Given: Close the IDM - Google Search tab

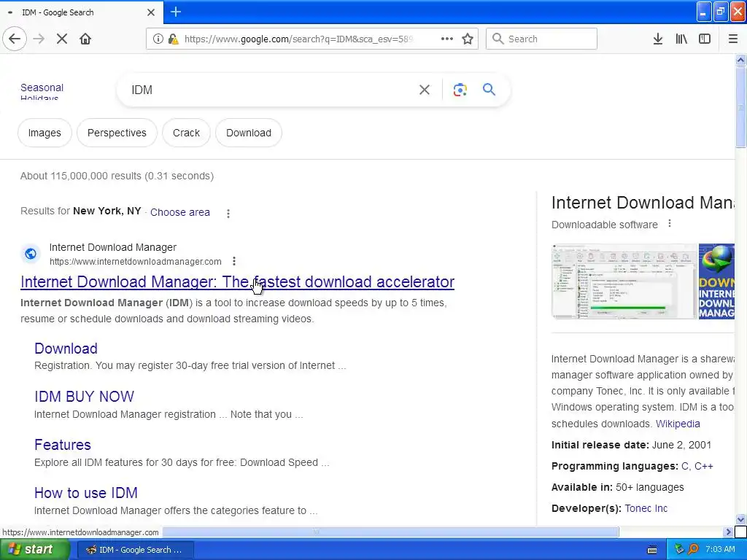Looking at the screenshot, I should point(151,12).
